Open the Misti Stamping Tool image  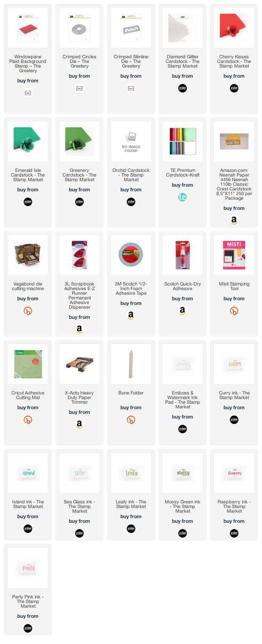pos(234,255)
